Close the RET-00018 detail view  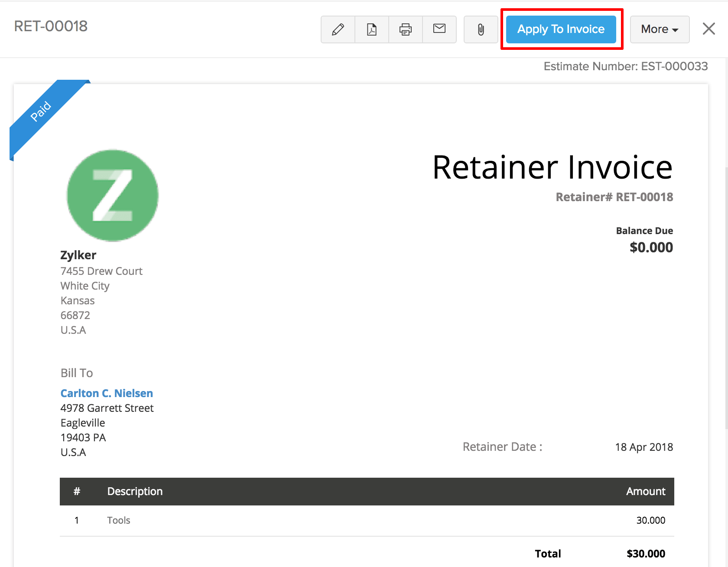[708, 29]
